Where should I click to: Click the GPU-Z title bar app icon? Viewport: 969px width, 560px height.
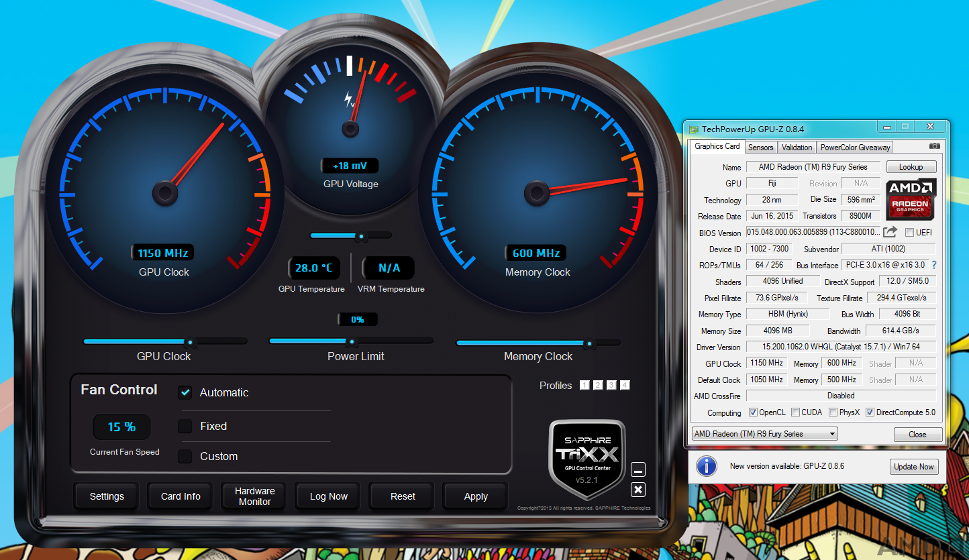pyautogui.click(x=693, y=129)
